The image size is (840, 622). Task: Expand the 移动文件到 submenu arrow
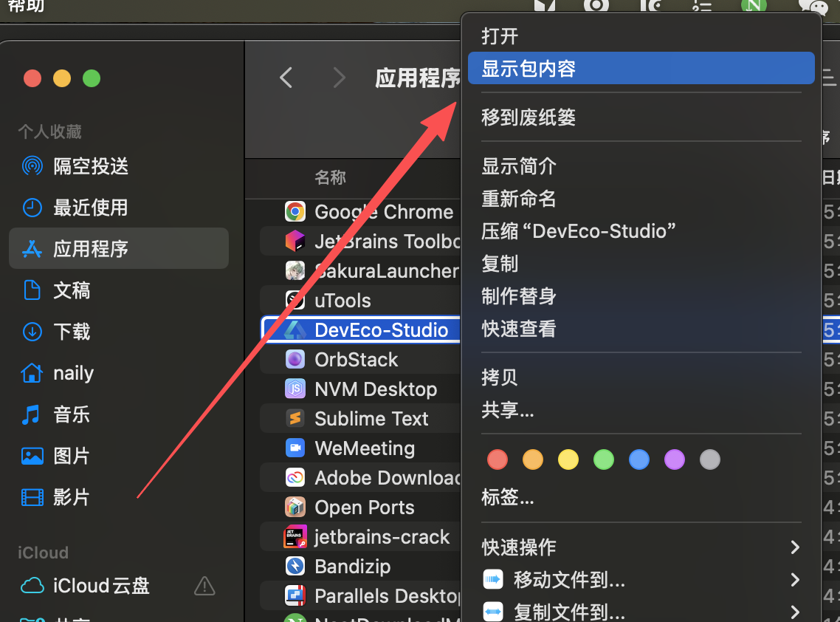pos(795,580)
